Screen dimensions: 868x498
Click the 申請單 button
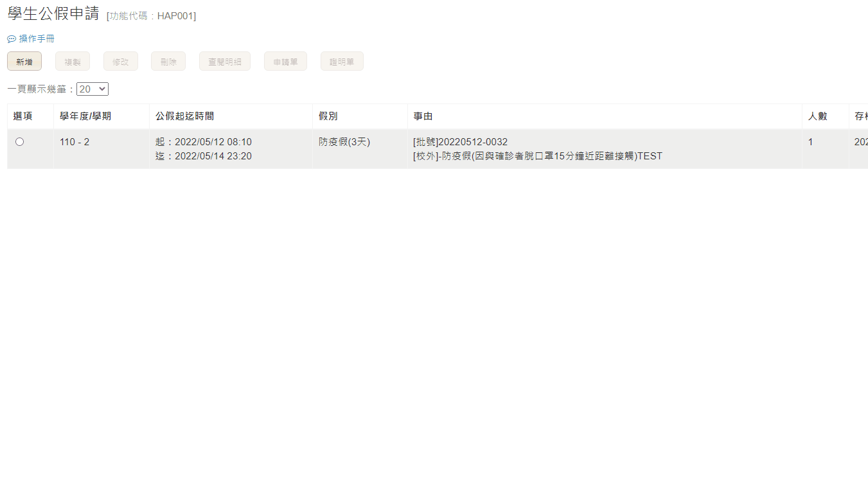coord(285,62)
